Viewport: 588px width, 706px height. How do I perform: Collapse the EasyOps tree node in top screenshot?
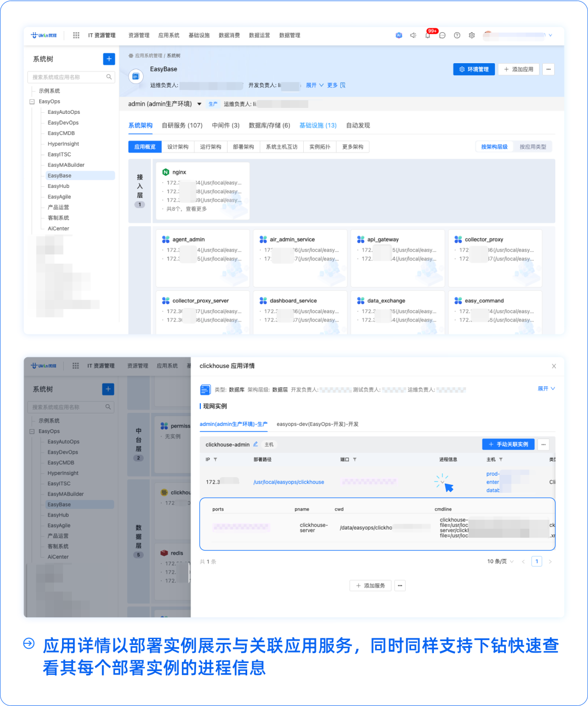[32, 102]
